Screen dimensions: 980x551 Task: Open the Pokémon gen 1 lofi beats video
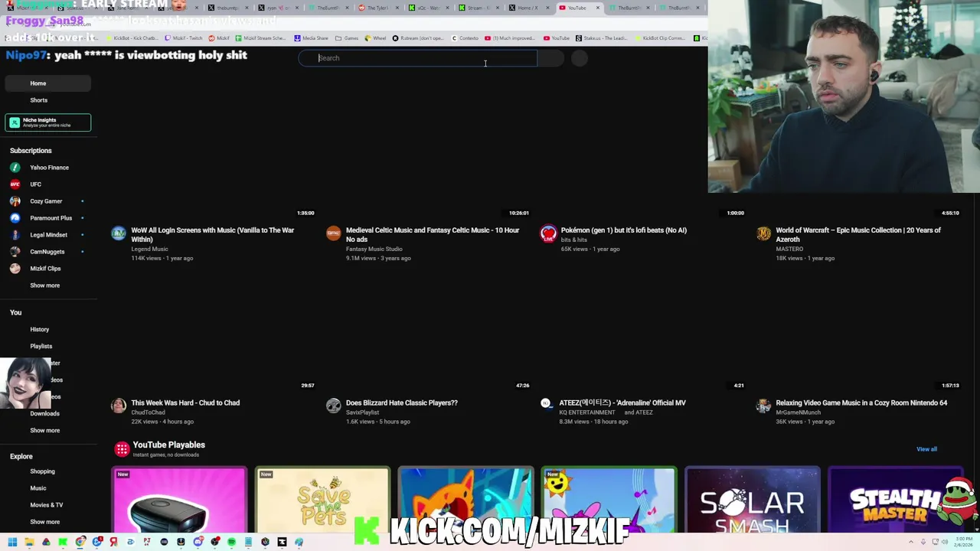point(624,230)
